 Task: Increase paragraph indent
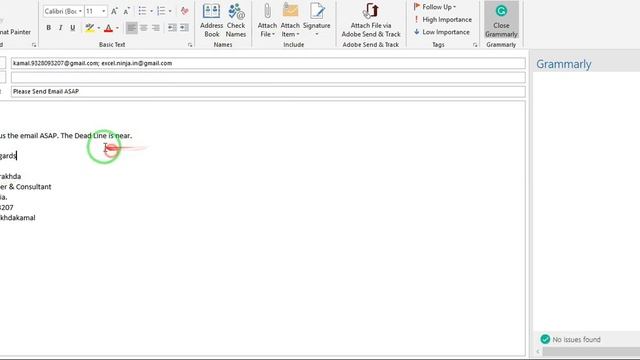click(184, 28)
